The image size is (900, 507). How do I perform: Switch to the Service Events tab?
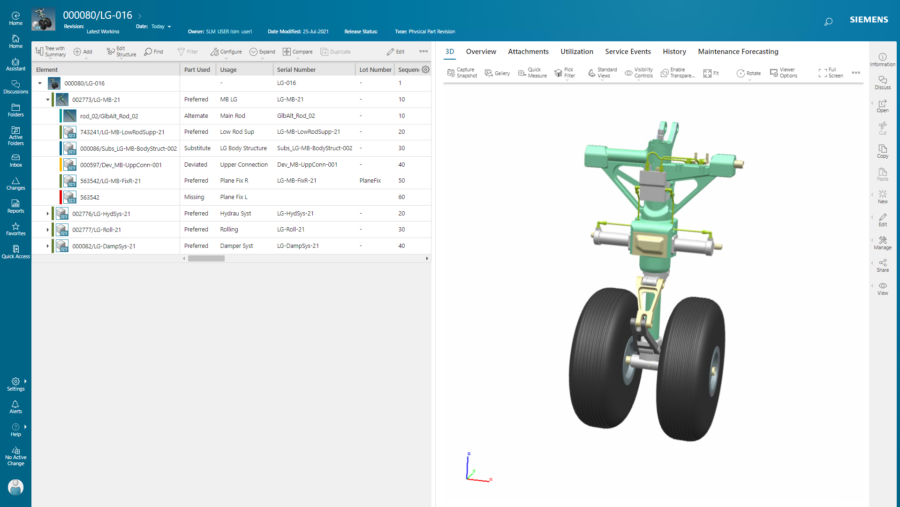pos(628,51)
